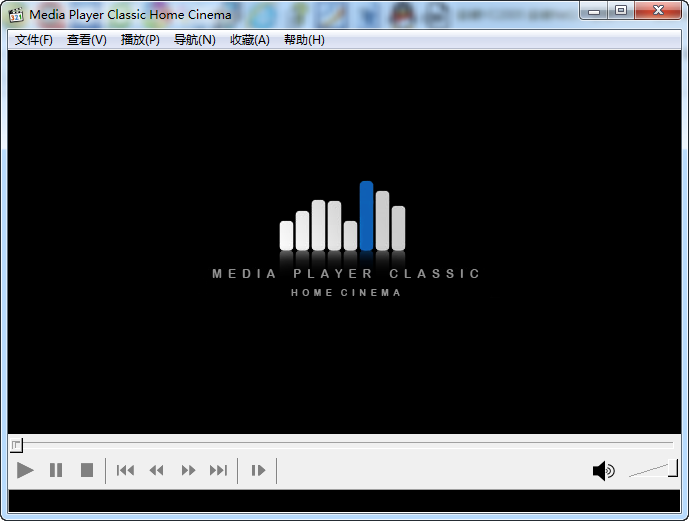Click the middle of the seek bar track
The height and width of the screenshot is (521, 689).
[344, 445]
